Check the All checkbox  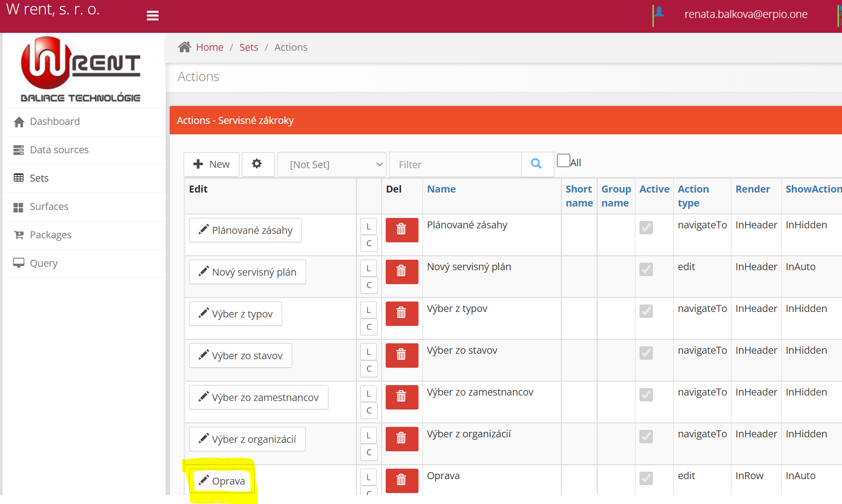563,161
